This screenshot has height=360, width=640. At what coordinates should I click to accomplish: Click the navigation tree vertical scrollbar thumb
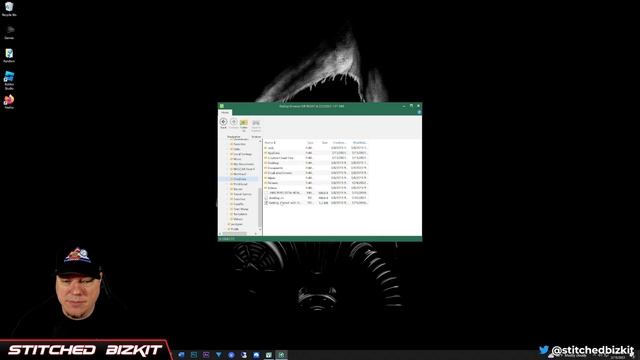pyautogui.click(x=260, y=207)
